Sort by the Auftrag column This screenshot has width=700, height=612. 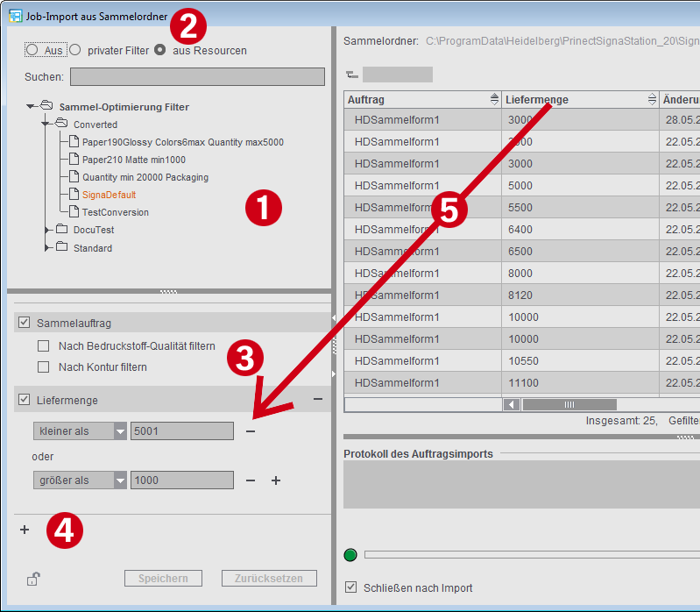point(494,99)
